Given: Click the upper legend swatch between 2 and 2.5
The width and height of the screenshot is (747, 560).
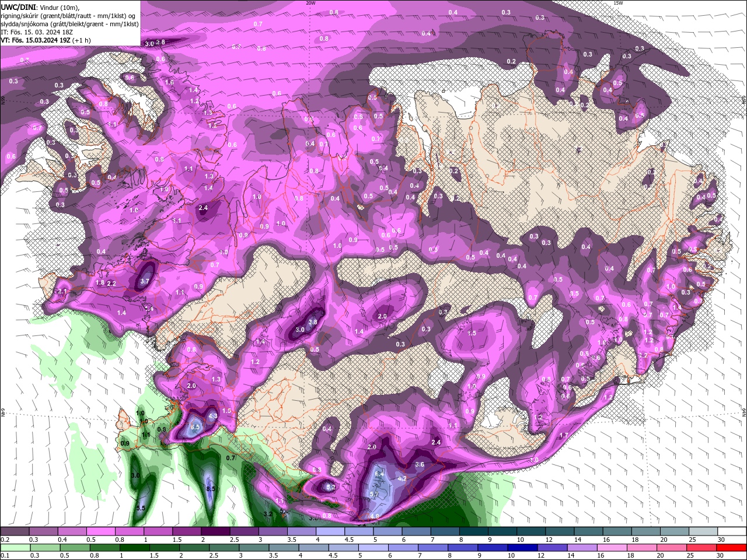Looking at the screenshot, I should click(x=215, y=531).
